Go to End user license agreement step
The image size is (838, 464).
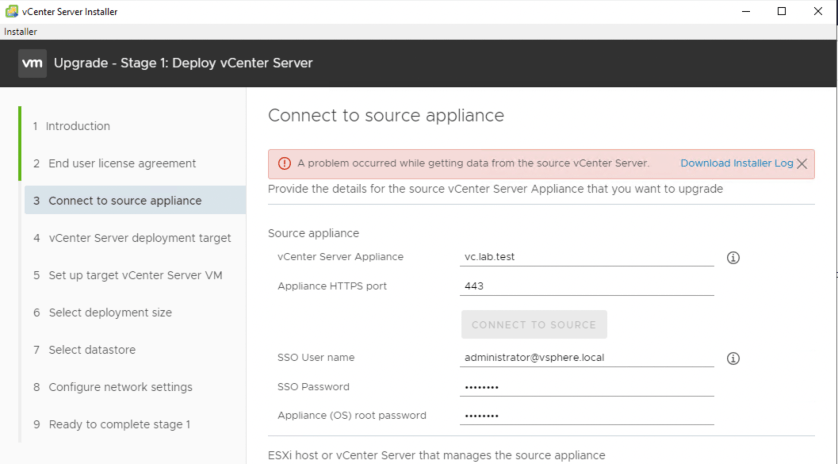pos(122,163)
